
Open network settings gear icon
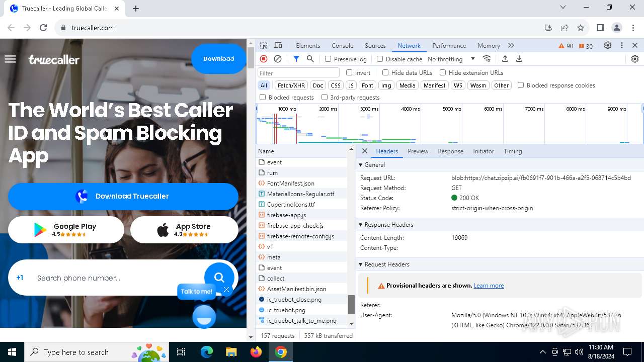coord(635,59)
